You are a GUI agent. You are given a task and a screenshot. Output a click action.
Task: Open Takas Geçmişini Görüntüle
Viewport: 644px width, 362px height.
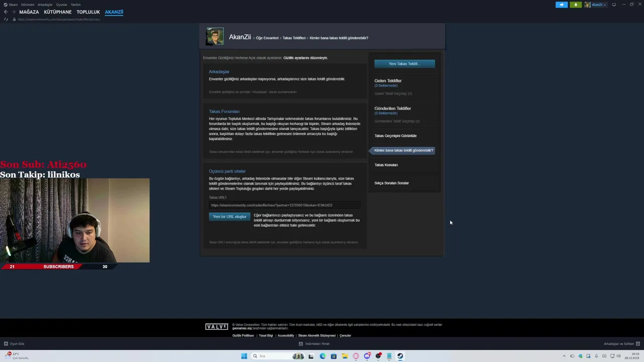click(x=395, y=136)
